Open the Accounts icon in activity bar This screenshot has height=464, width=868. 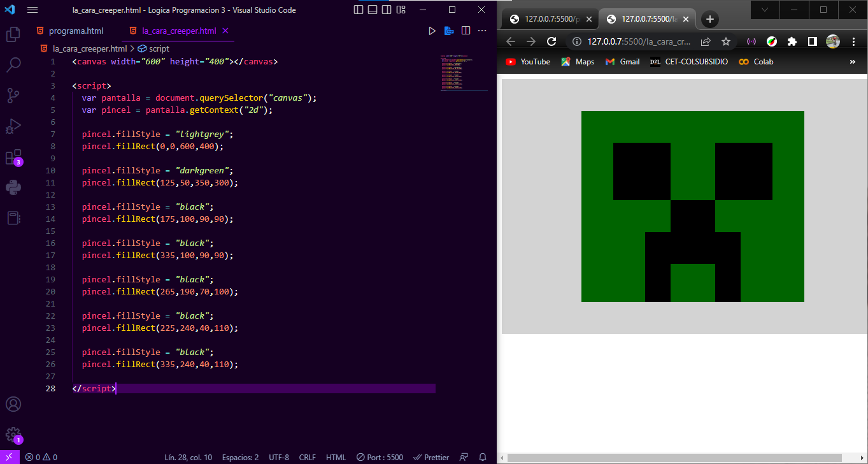pos(13,405)
